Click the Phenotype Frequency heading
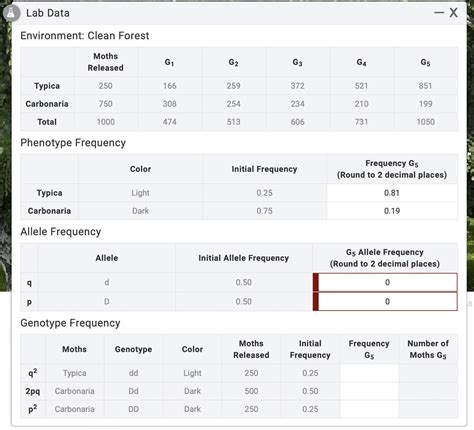The width and height of the screenshot is (474, 430). (73, 143)
